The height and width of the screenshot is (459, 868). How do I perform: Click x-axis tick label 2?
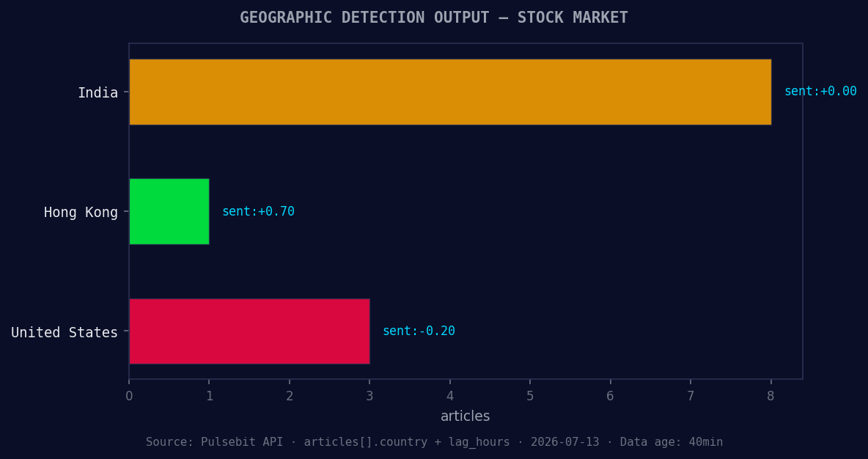tap(289, 396)
